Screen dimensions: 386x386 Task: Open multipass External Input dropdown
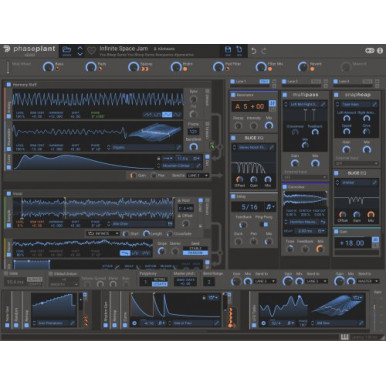click(x=305, y=177)
